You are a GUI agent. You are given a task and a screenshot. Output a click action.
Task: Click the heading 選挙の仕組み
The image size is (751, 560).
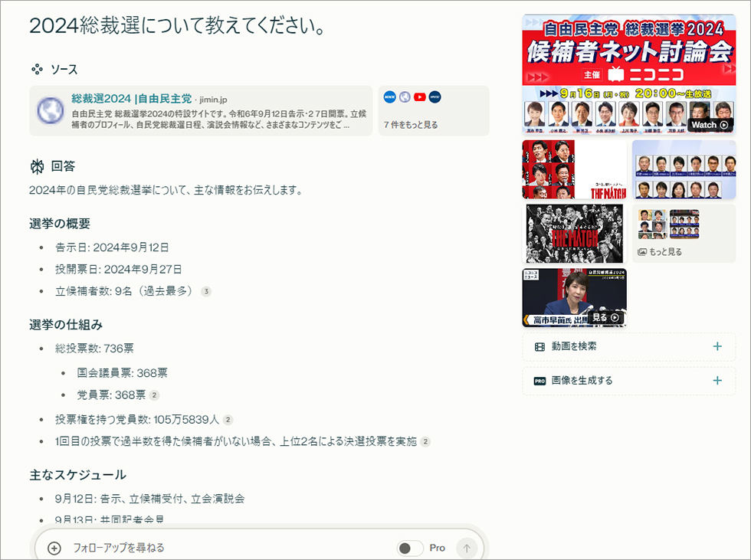click(66, 325)
